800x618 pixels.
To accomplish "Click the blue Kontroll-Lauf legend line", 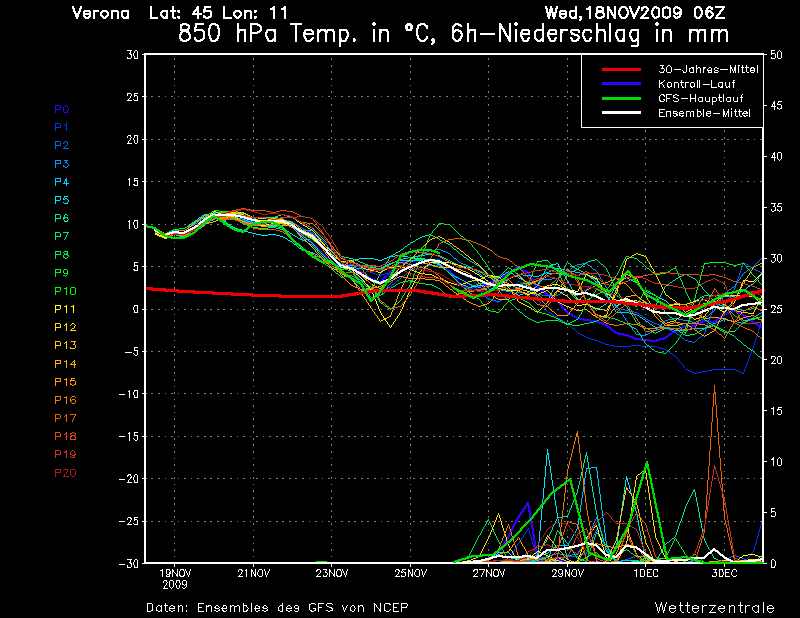I will pyautogui.click(x=621, y=84).
